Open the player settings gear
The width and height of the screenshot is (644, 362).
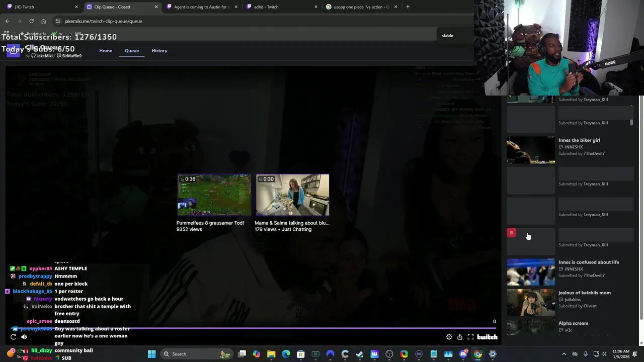pyautogui.click(x=449, y=337)
